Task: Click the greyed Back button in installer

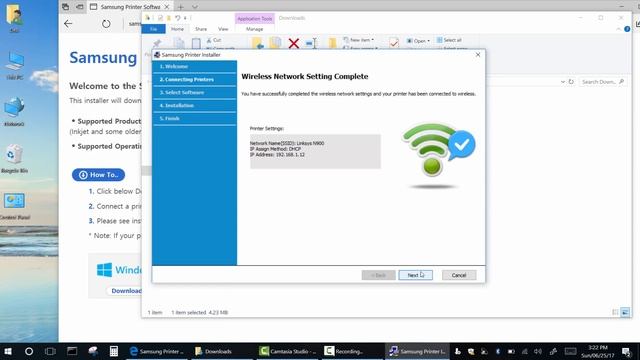Action: point(378,275)
